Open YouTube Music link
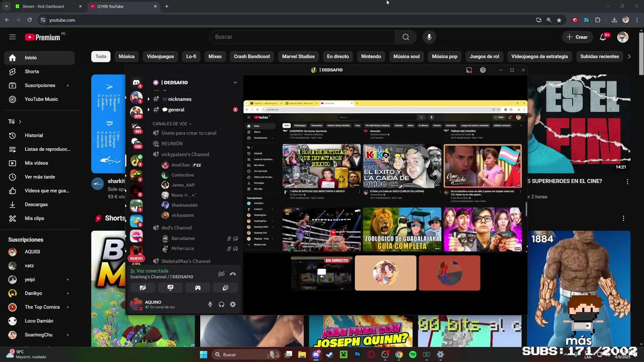644x362 pixels. pyautogui.click(x=39, y=99)
